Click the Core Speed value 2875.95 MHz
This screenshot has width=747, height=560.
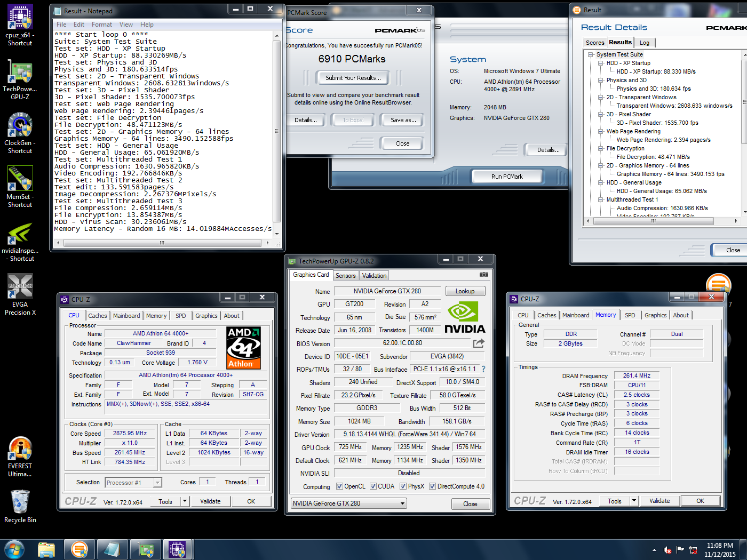[130, 434]
